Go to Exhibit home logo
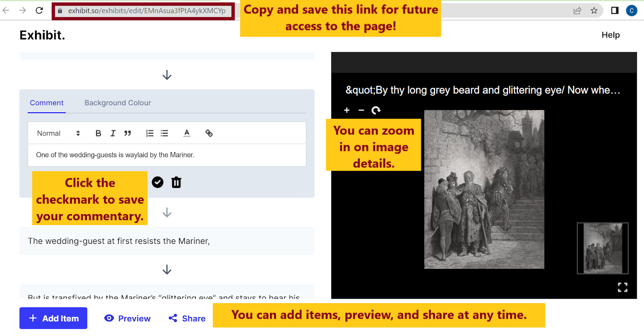Screen dimensions: 644x336 pyautogui.click(x=42, y=35)
